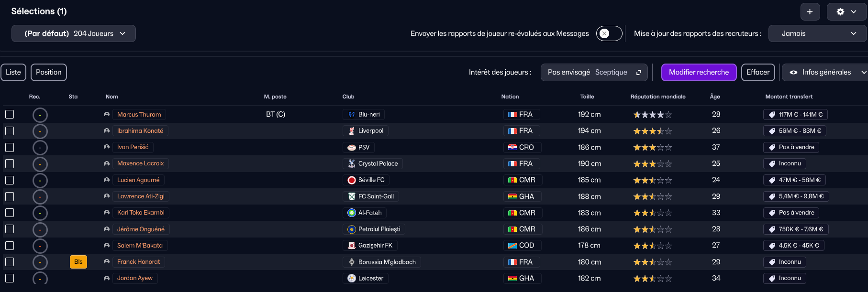Click the price tag icon for Marcus Thuram

(772, 115)
